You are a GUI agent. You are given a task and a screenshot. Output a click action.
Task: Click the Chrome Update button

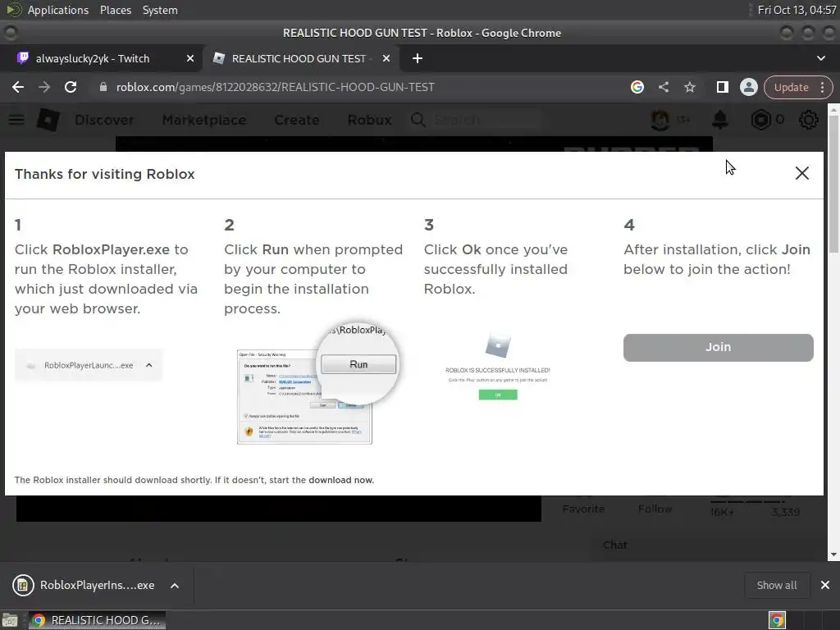coord(792,87)
